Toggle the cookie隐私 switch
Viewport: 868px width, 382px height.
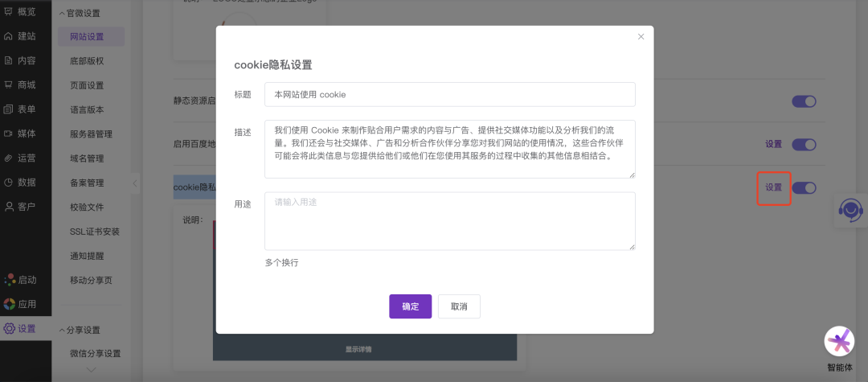point(804,187)
